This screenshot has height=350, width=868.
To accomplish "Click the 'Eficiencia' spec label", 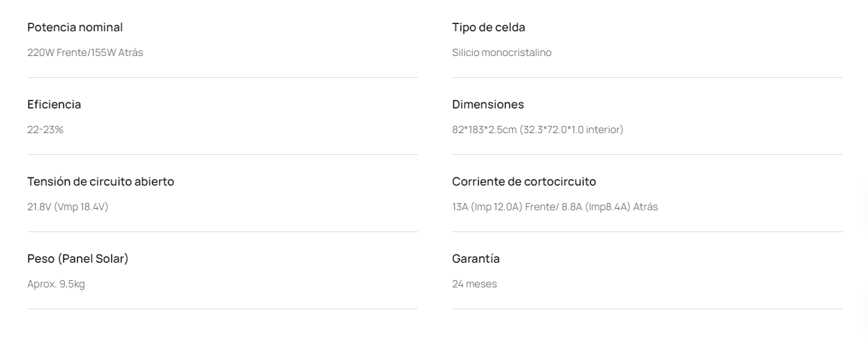I will (x=54, y=105).
